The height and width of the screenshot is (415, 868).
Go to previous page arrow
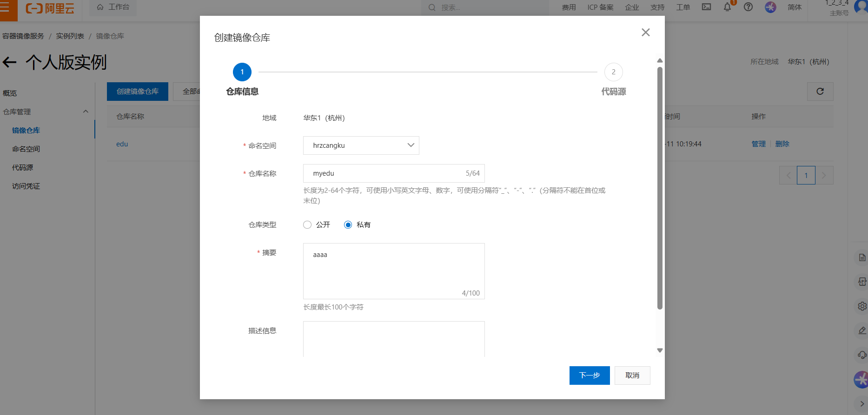click(x=788, y=175)
